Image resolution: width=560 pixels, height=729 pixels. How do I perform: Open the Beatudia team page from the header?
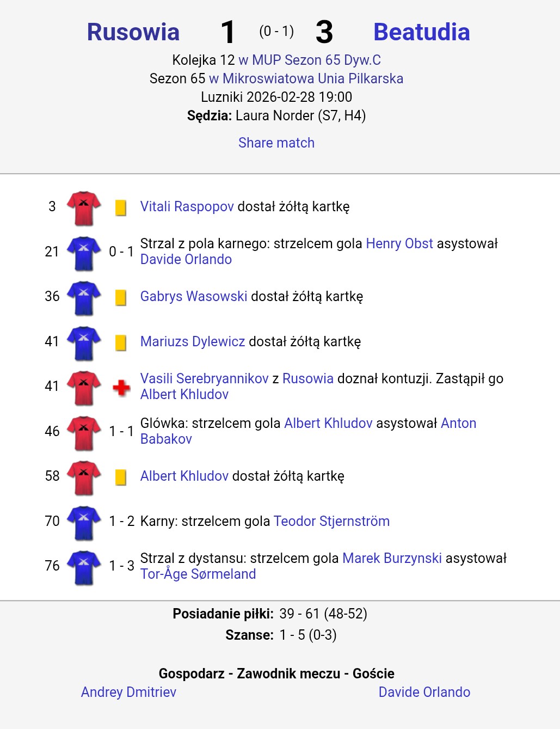[422, 32]
